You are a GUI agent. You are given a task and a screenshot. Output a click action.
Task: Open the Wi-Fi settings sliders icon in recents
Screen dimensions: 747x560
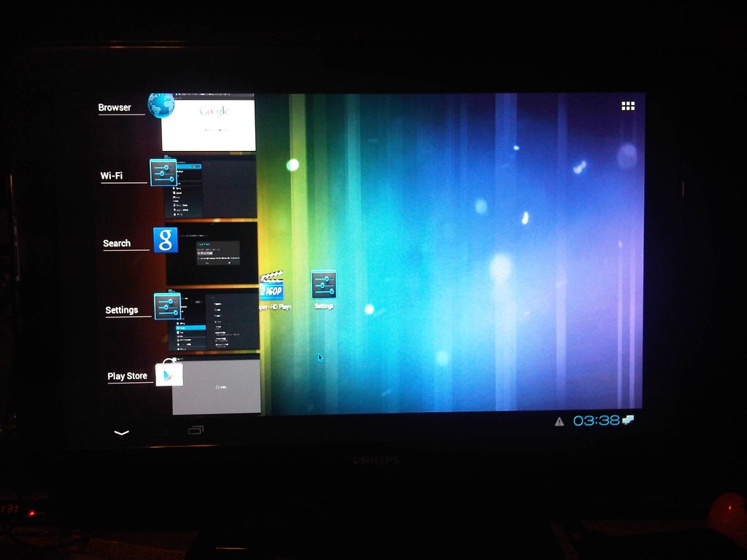pos(163,172)
